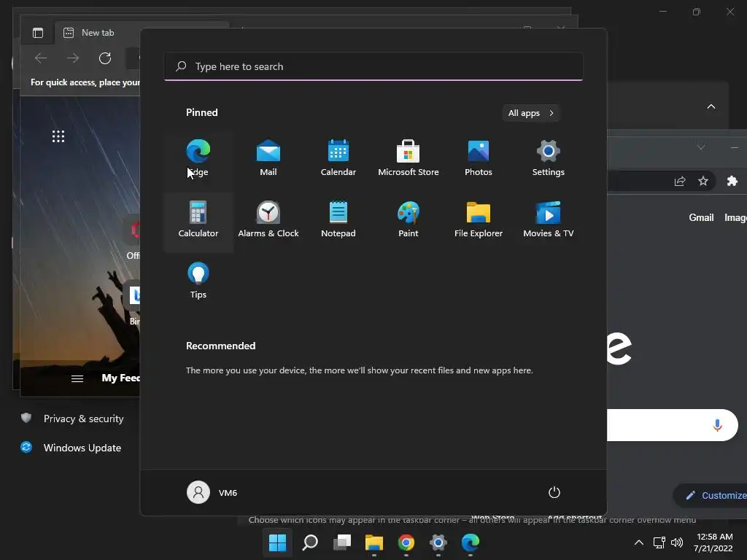The height and width of the screenshot is (560, 747).
Task: Open Microsoft Store from pinned apps
Action: tap(409, 158)
